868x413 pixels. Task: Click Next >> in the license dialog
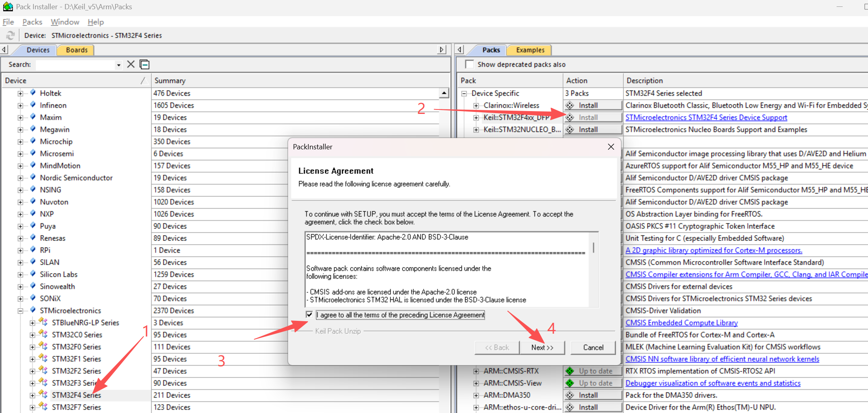[542, 347]
